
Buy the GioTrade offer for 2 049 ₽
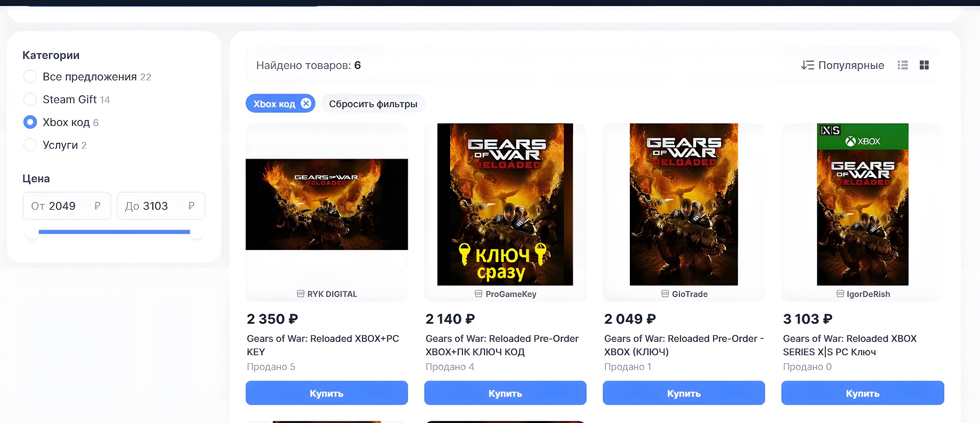click(x=684, y=393)
